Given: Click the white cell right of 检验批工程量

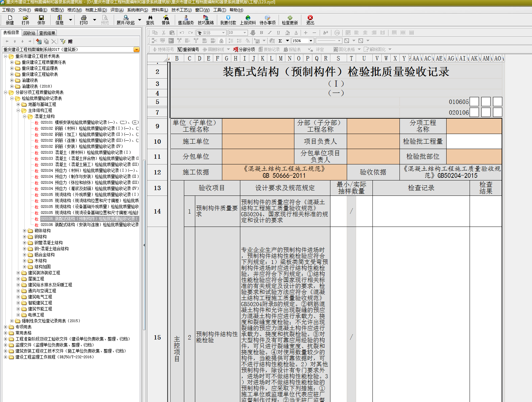Looking at the screenshot, I should (474, 141).
